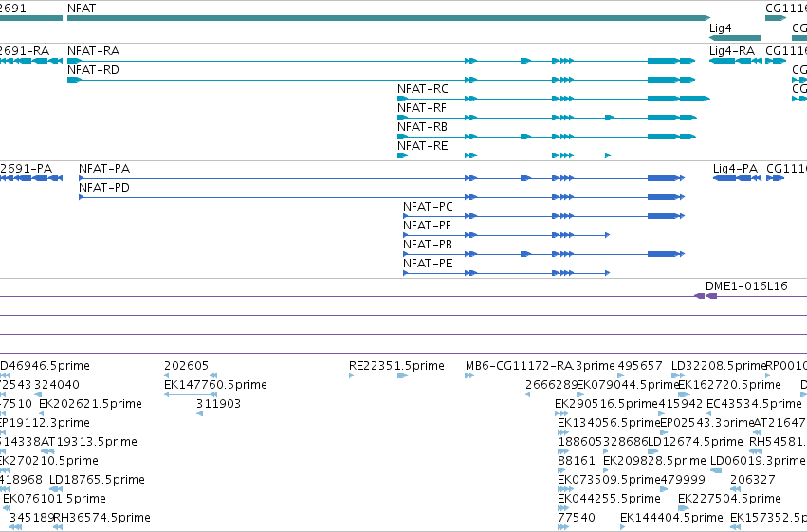
Task: Click the NFAT gene label in top track
Action: click(82, 9)
